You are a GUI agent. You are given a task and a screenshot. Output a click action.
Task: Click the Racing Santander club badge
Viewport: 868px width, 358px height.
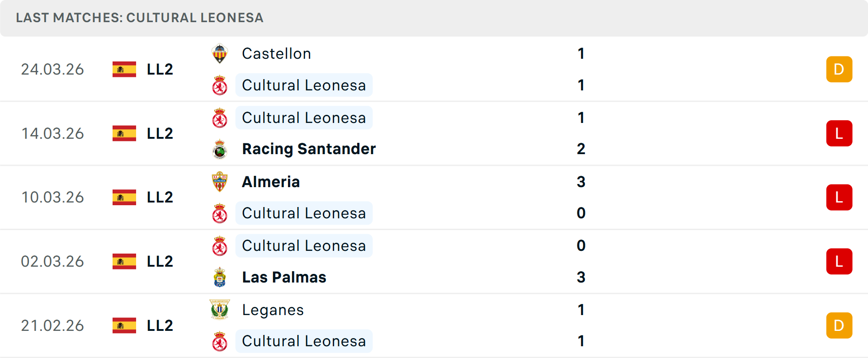click(x=220, y=149)
